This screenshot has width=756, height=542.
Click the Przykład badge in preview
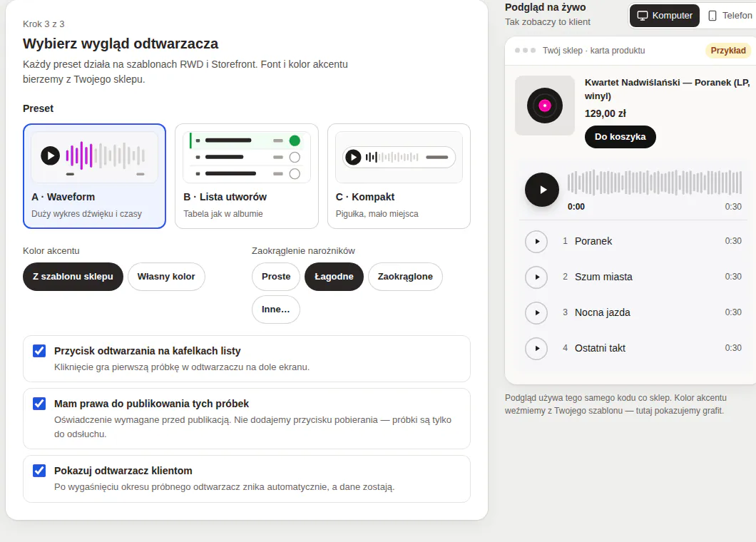click(728, 51)
